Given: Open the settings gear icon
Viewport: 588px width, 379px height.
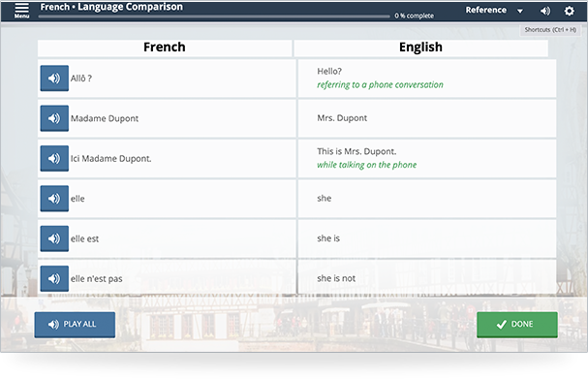Looking at the screenshot, I should (569, 11).
